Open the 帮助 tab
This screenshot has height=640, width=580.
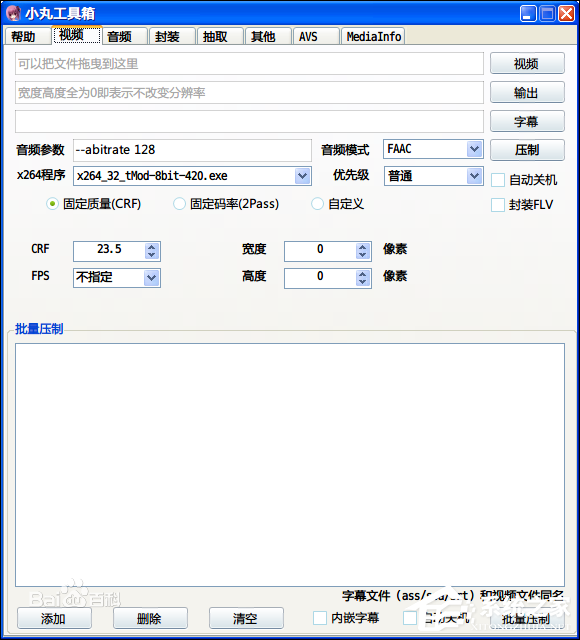pyautogui.click(x=27, y=36)
